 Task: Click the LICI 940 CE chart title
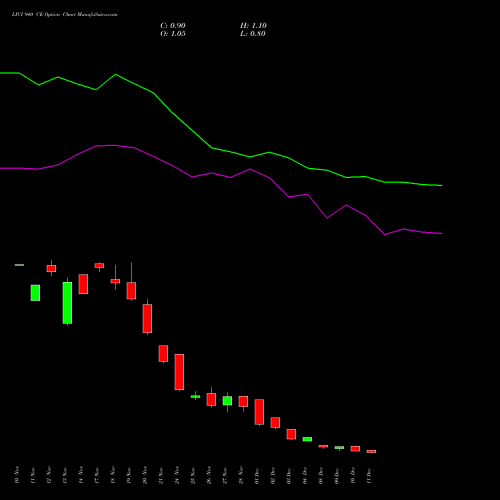tap(64, 15)
